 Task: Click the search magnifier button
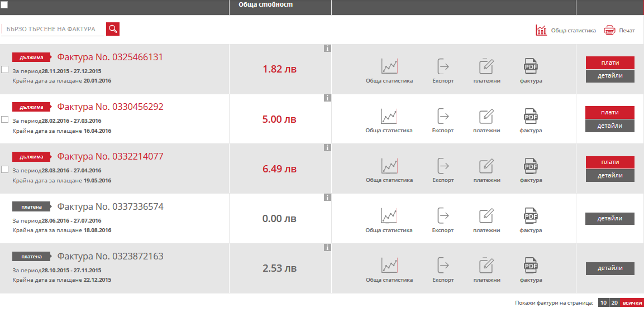pyautogui.click(x=113, y=29)
